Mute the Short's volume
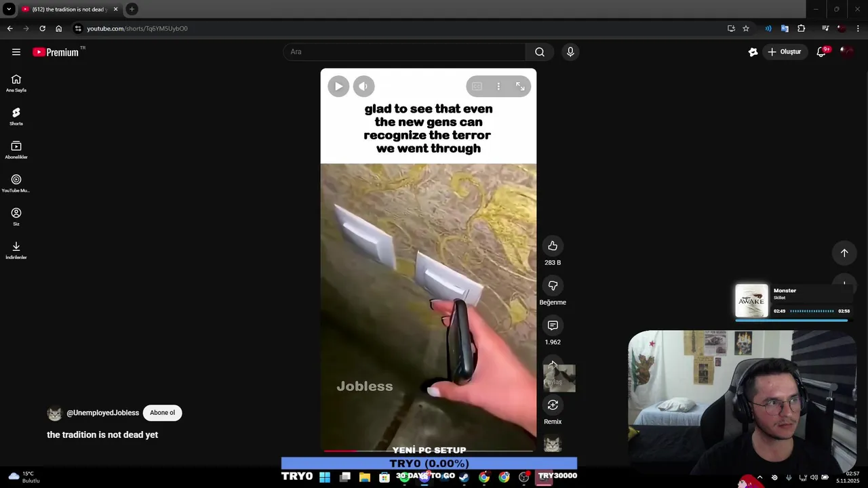Image resolution: width=868 pixels, height=488 pixels. (363, 86)
